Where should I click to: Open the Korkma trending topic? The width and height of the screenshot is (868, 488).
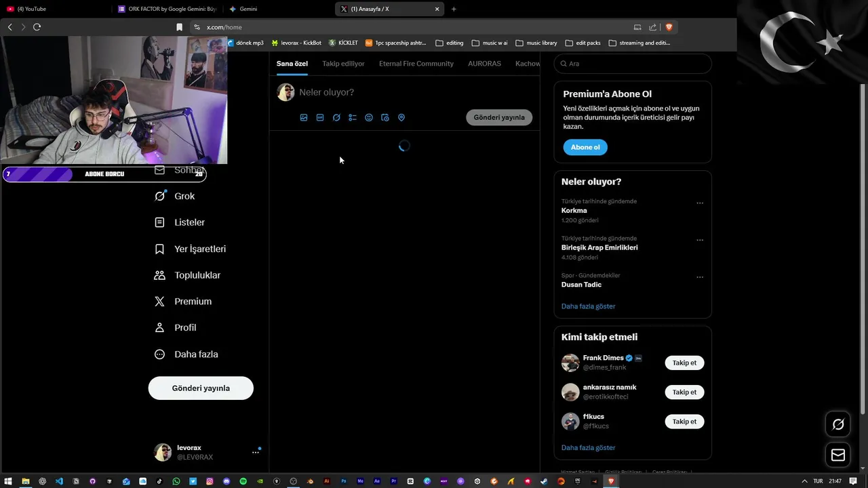click(574, 211)
